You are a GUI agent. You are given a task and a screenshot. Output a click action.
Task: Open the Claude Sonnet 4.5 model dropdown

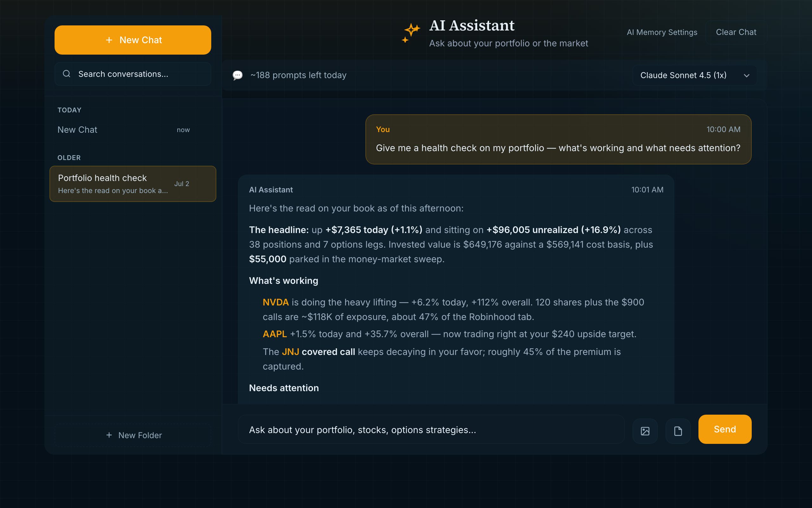coord(694,75)
